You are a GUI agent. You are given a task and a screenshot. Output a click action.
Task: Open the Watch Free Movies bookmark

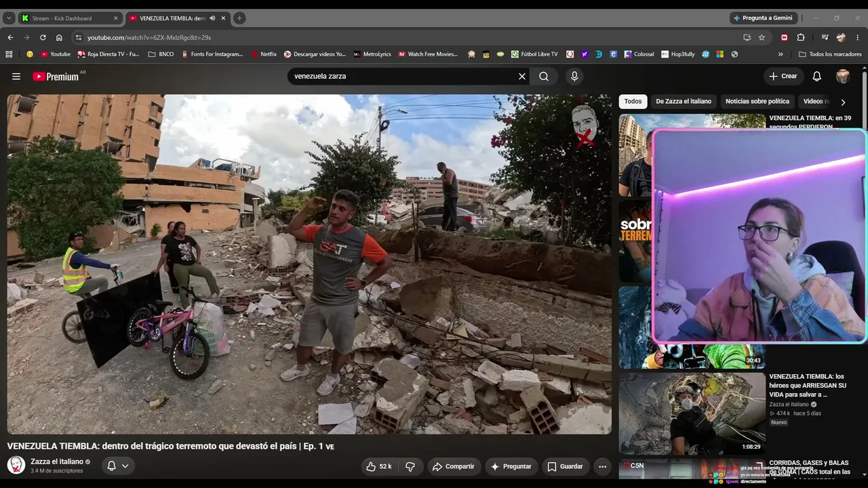click(428, 54)
